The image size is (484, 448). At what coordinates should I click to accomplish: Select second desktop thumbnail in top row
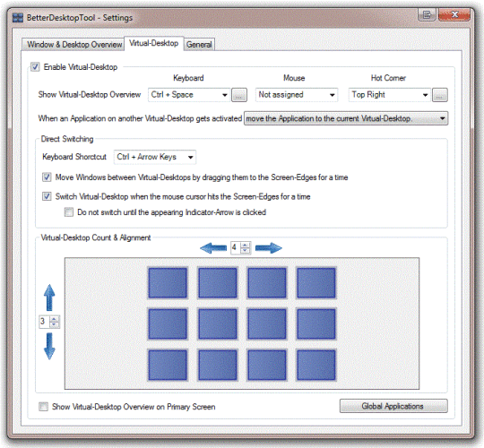pyautogui.click(x=218, y=283)
